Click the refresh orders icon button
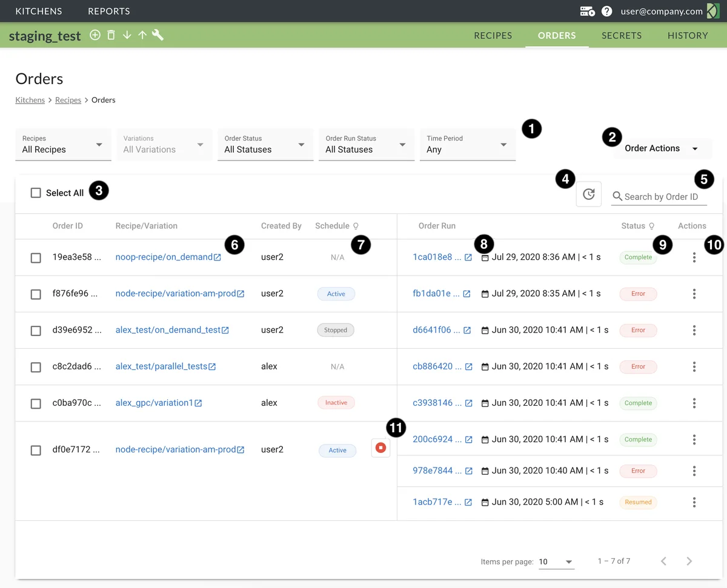Screen dimensions: 727x588 coord(588,194)
